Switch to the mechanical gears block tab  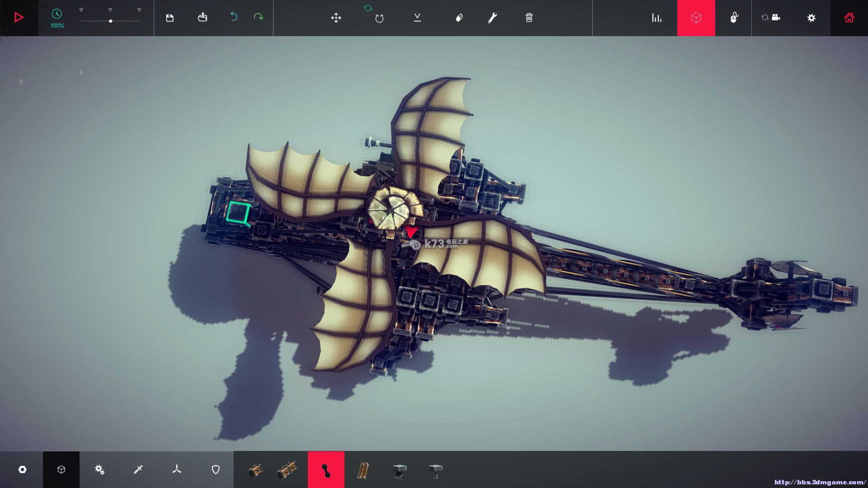99,469
